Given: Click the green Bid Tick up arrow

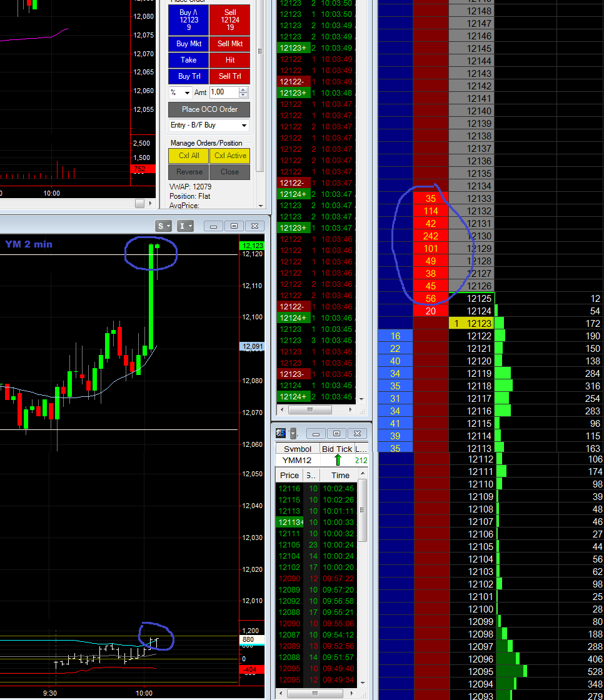Looking at the screenshot, I should 338,460.
